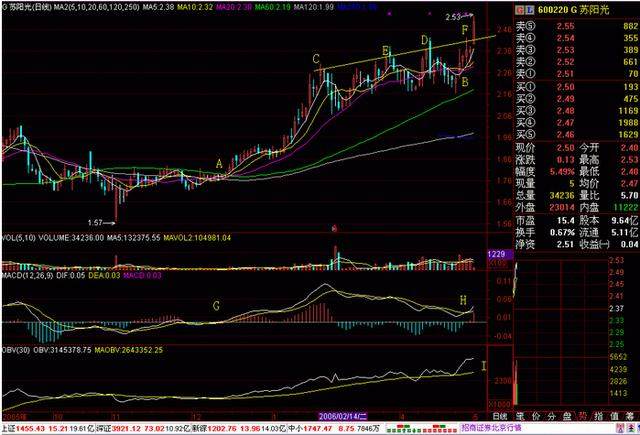
Task: Select annotation letter I on OBV panel
Action: 484,366
